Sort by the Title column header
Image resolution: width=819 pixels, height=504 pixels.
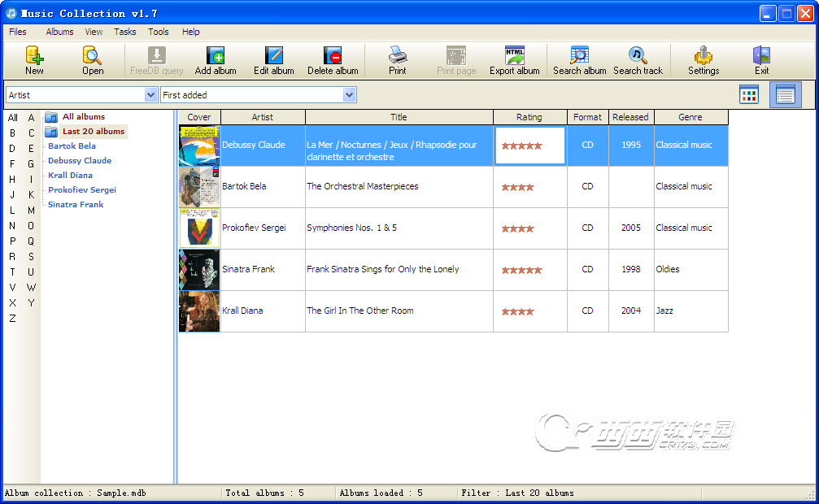pyautogui.click(x=399, y=117)
